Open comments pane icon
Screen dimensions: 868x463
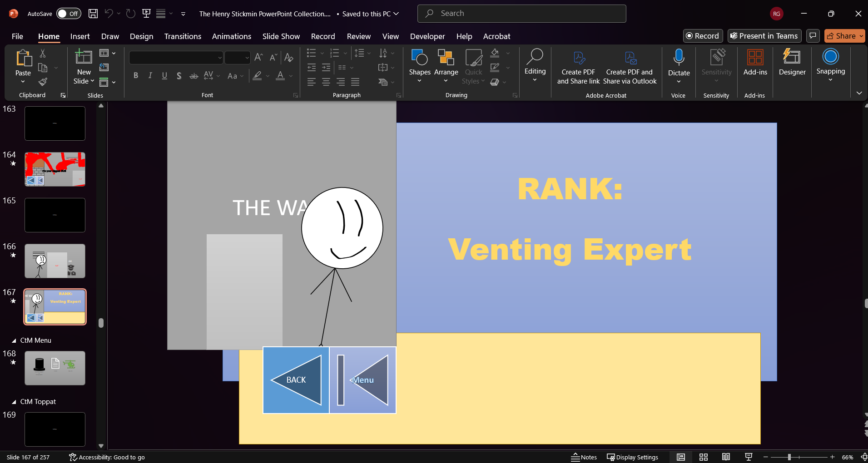pyautogui.click(x=813, y=36)
